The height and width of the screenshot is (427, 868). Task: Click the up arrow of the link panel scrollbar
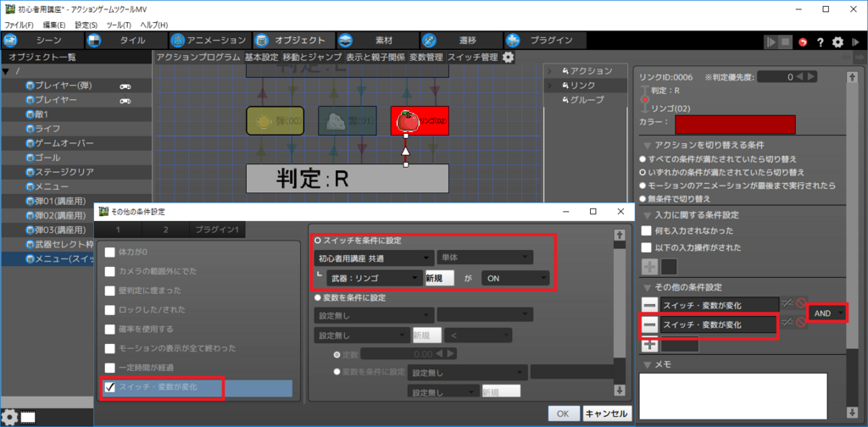click(852, 78)
